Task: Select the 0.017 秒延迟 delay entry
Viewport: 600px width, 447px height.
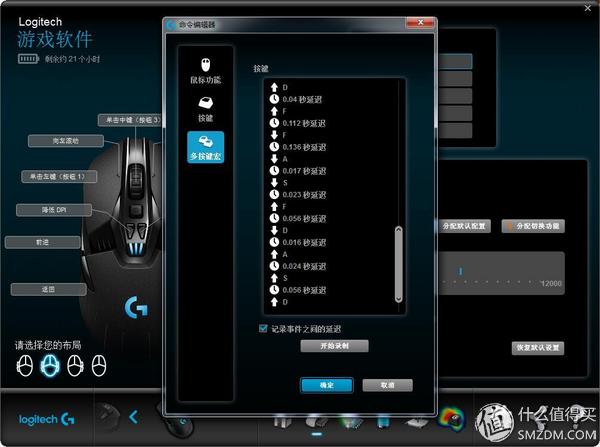Action: click(x=304, y=171)
